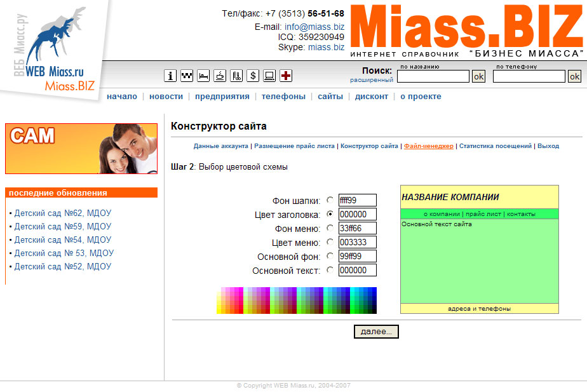Open дисконт navigation item

[x=372, y=96]
